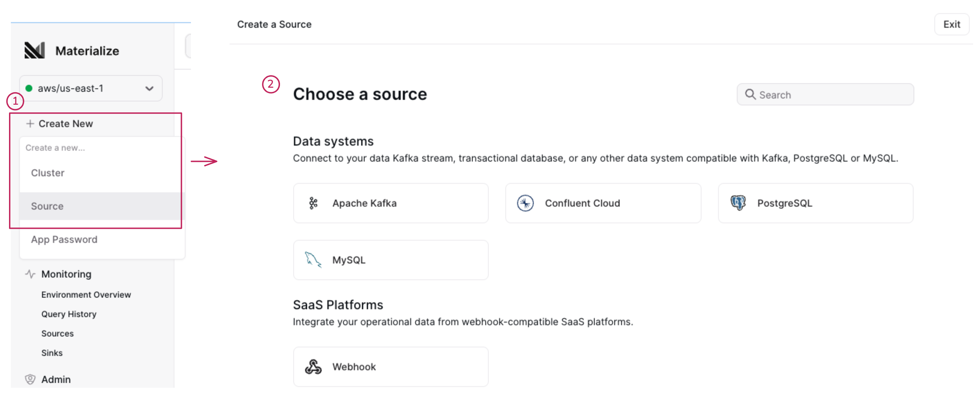Open the Sinks monitoring page
Screen dimensions: 980x416
coord(52,353)
